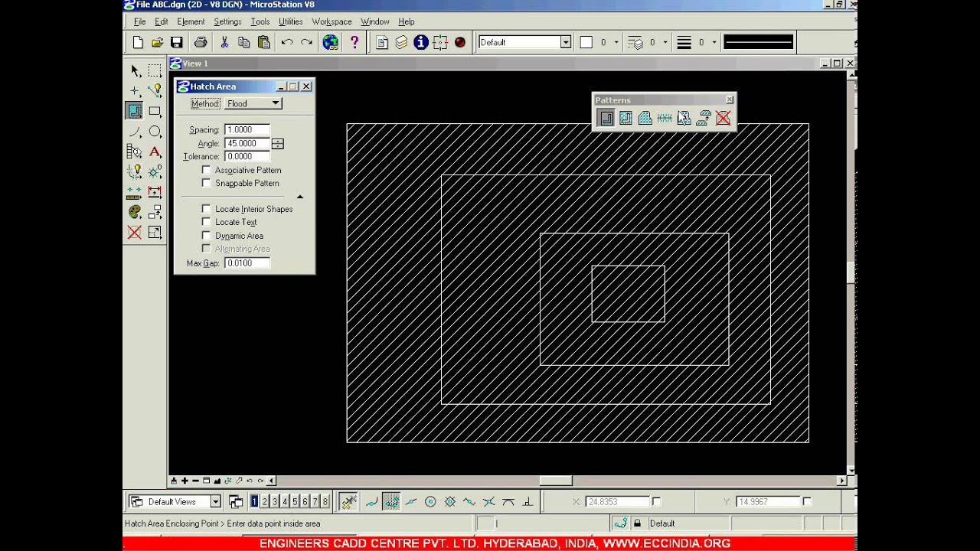The width and height of the screenshot is (980, 551).
Task: Open the Tools menu
Action: click(x=260, y=22)
